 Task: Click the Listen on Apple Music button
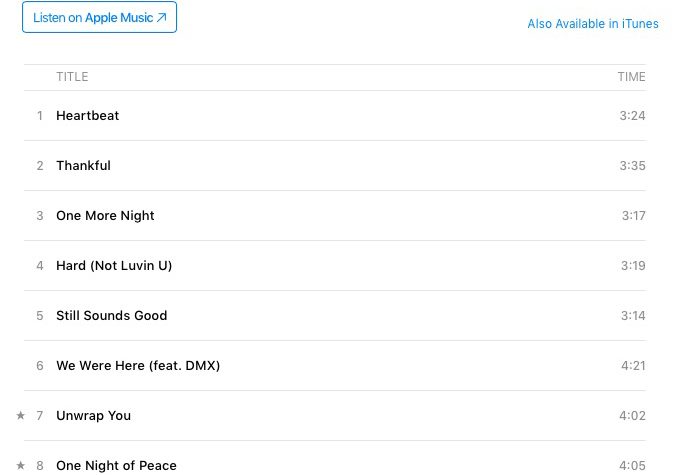coord(99,17)
